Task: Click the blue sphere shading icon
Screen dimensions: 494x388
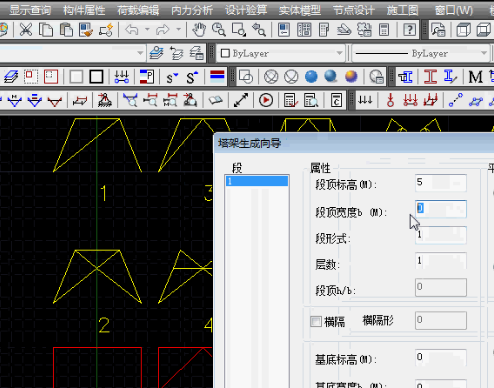Action: tap(311, 77)
